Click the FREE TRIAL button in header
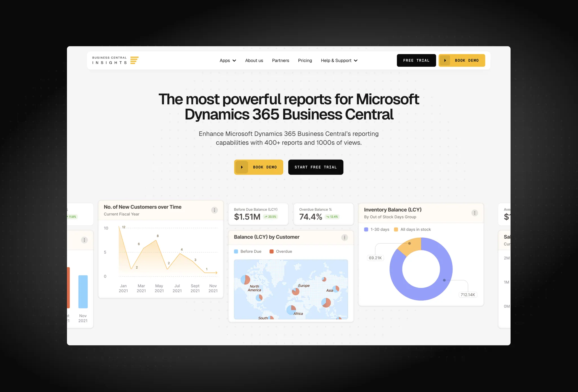The height and width of the screenshot is (392, 578). (x=416, y=60)
